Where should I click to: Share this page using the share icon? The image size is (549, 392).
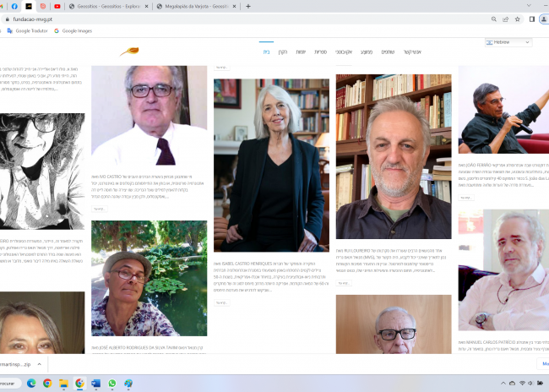[x=505, y=19]
